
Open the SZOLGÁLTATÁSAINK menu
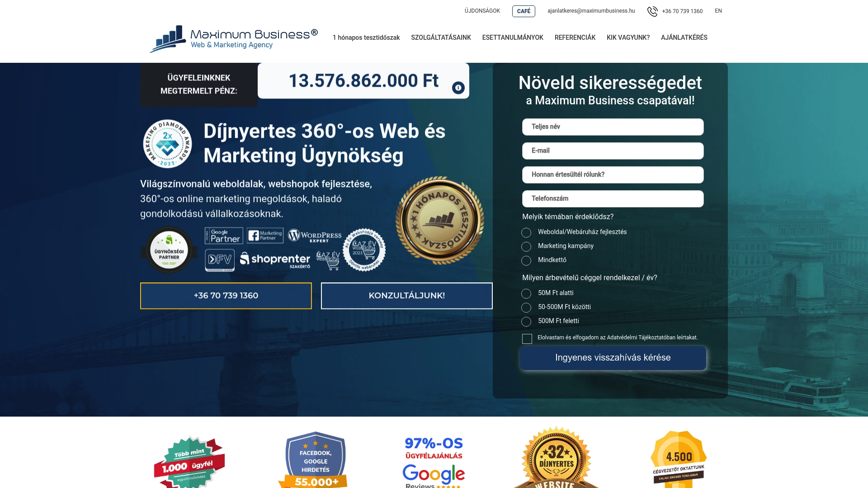(x=440, y=38)
